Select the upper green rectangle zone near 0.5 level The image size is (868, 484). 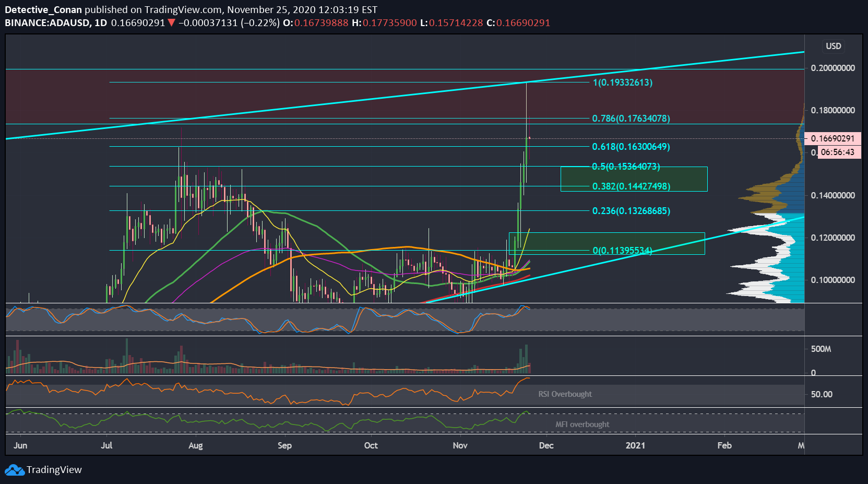(634, 179)
